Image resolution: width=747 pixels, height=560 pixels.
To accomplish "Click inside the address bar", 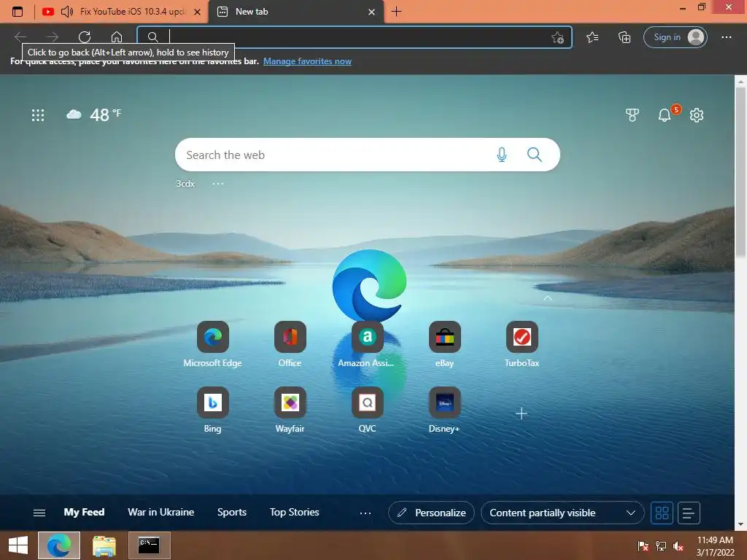I will (355, 37).
